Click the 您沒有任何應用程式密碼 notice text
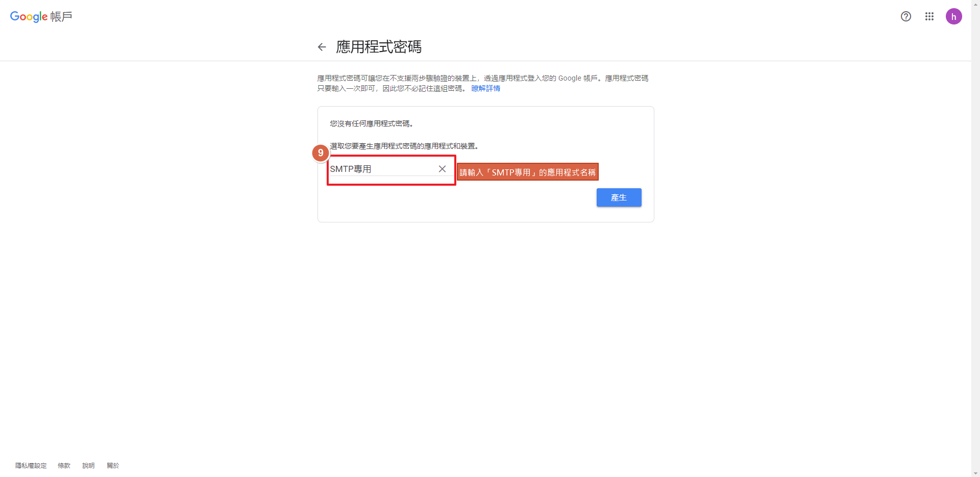The width and height of the screenshot is (980, 477). [x=371, y=123]
